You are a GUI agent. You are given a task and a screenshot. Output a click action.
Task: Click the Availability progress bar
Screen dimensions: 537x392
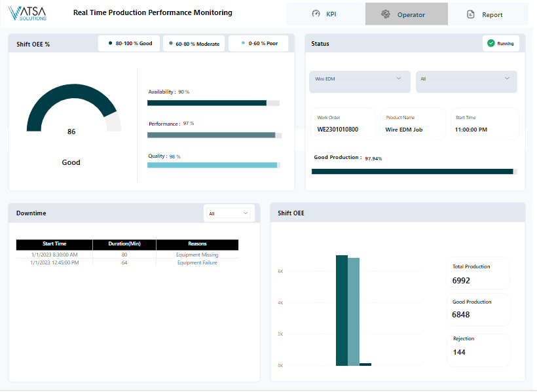tap(213, 103)
